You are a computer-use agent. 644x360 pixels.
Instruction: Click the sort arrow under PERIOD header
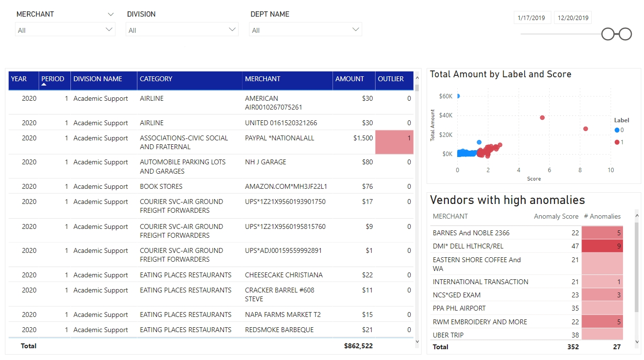(x=44, y=85)
